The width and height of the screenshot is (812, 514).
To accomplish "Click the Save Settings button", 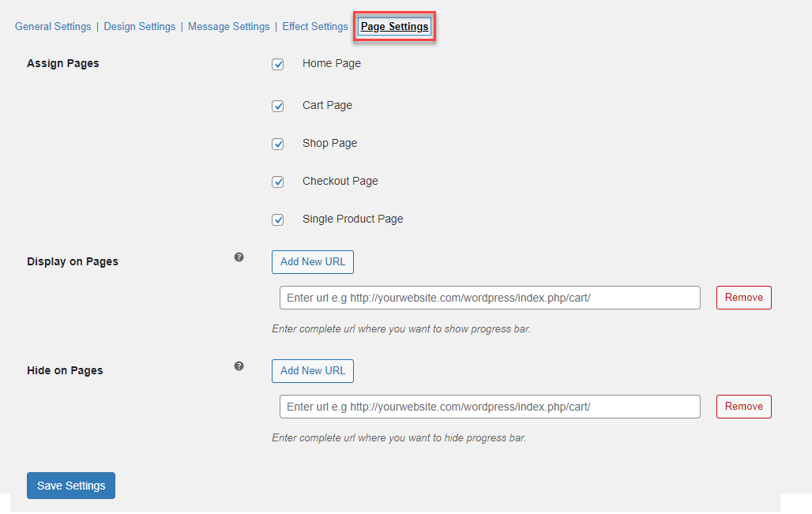I will [71, 486].
